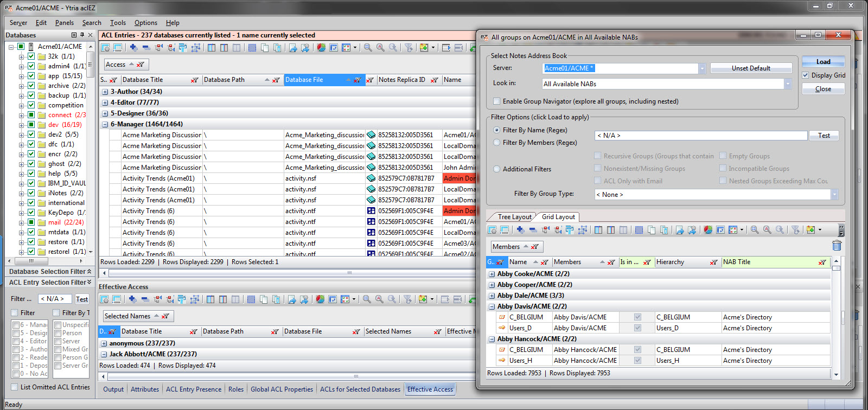Click Test button in ACL Entry Selection Filter
This screenshot has height=410, width=868.
[x=82, y=299]
